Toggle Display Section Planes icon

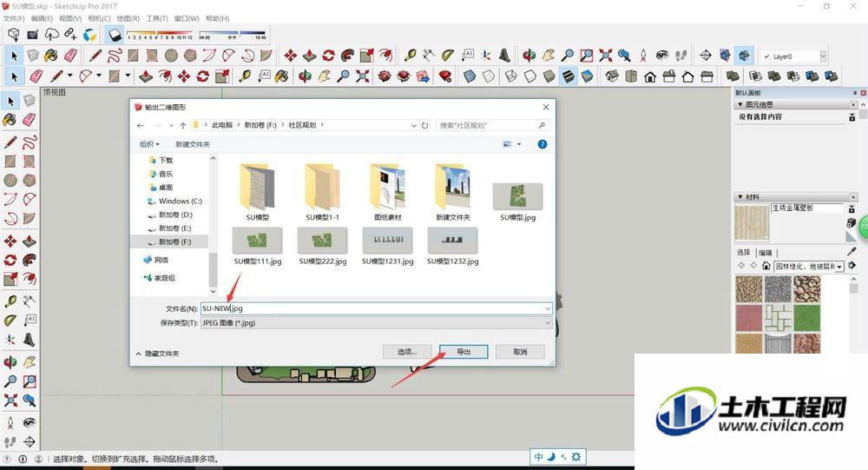(725, 55)
